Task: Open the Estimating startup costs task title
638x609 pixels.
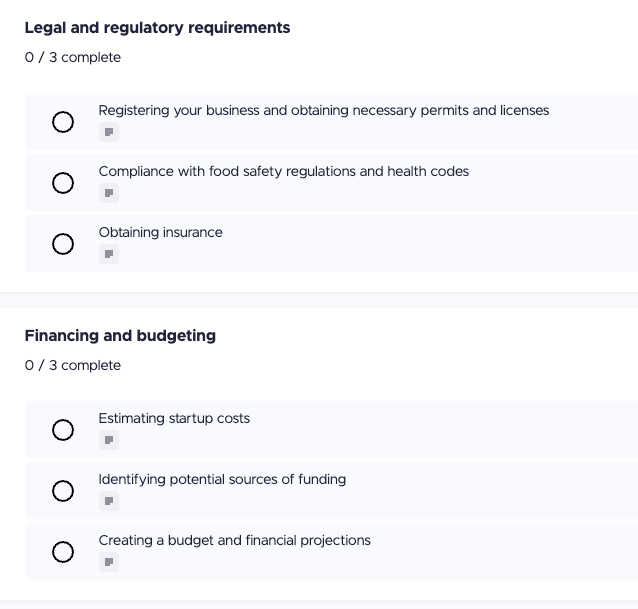Action: tap(174, 419)
